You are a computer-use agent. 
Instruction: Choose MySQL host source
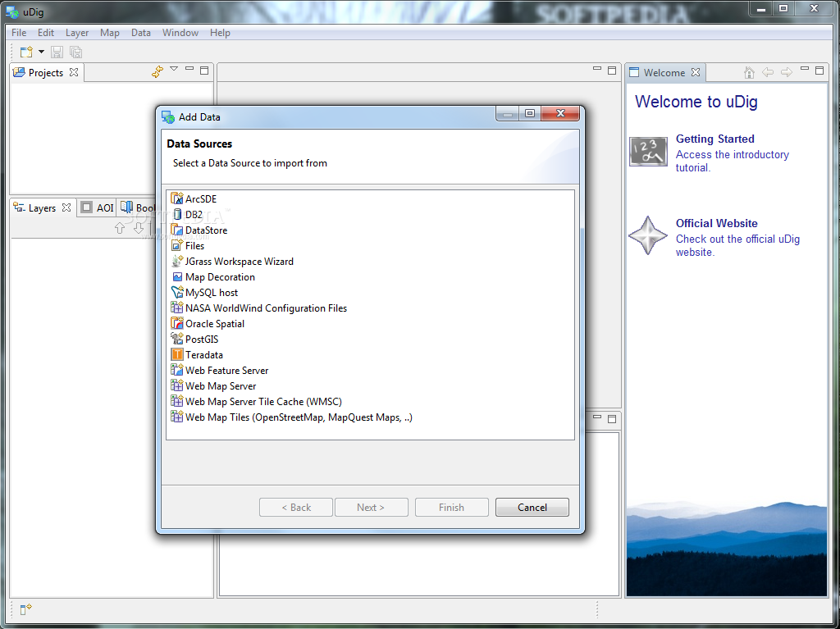point(204,292)
